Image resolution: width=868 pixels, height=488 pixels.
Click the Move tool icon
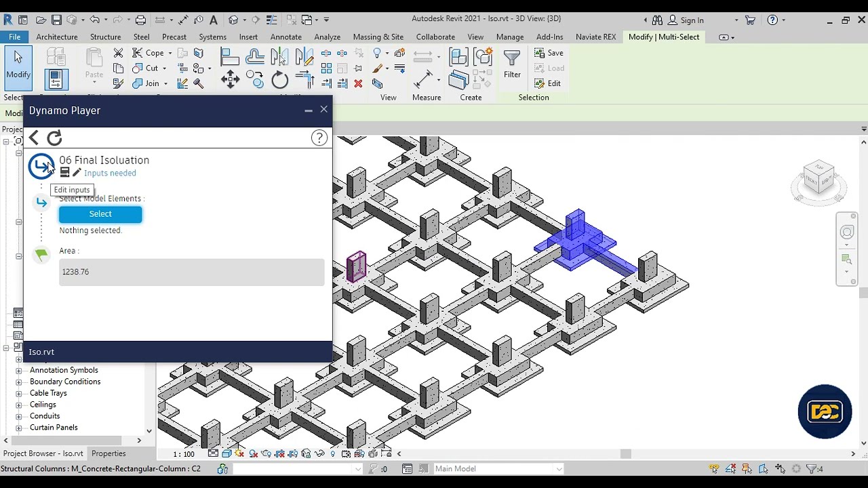(x=230, y=80)
